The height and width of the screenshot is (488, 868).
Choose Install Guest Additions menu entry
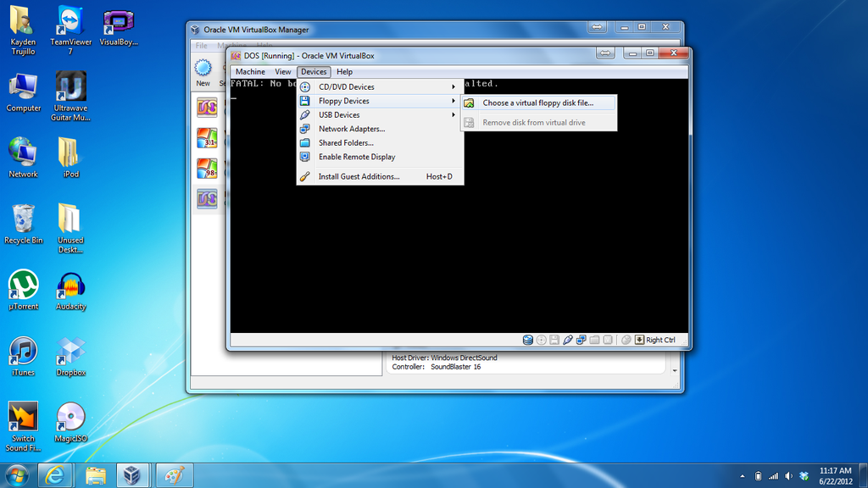pos(380,176)
